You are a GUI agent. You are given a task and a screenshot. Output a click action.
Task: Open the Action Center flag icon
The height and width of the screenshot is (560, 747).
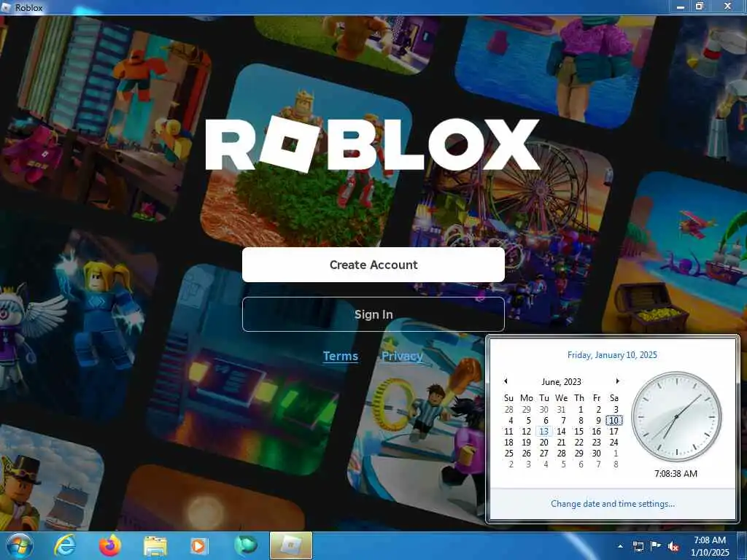pos(656,546)
